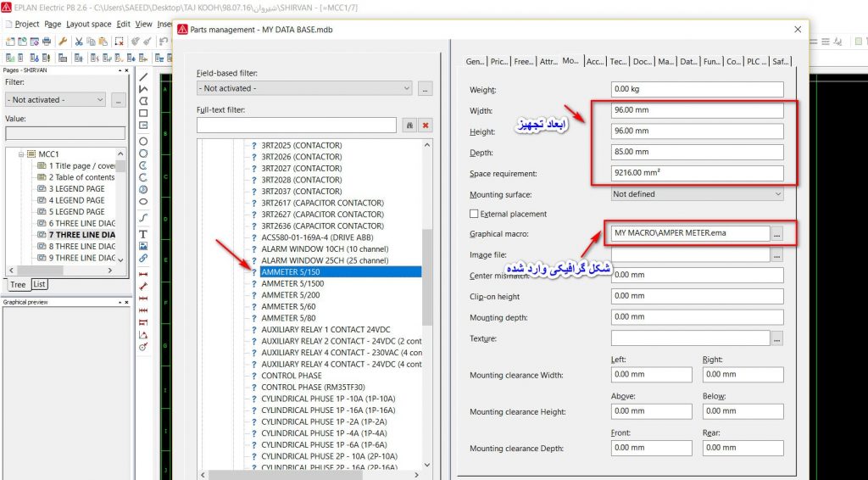Browse for Image file
868x480 pixels.
(777, 254)
